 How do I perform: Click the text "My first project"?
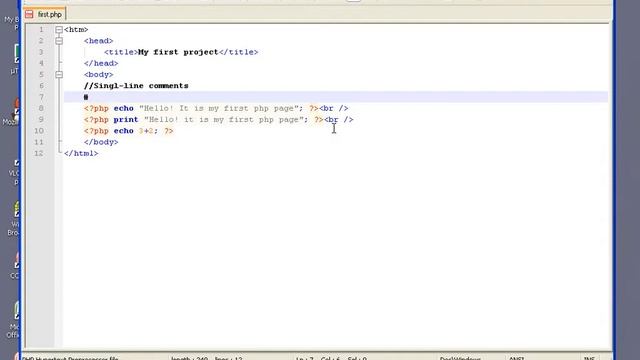point(178,52)
